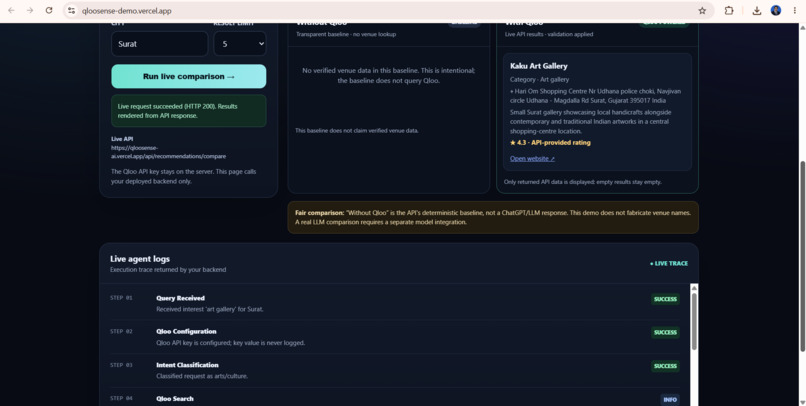Click the Transparent baseline no venue lookup subtitle
This screenshot has width=806, height=406.
(x=346, y=34)
